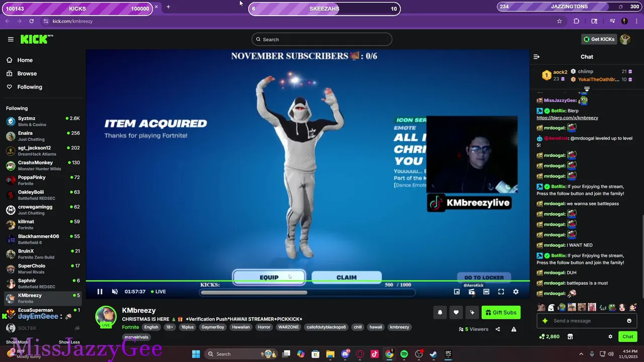This screenshot has height=362, width=644.
Task: Toggle the heart follow button
Action: coord(456,313)
